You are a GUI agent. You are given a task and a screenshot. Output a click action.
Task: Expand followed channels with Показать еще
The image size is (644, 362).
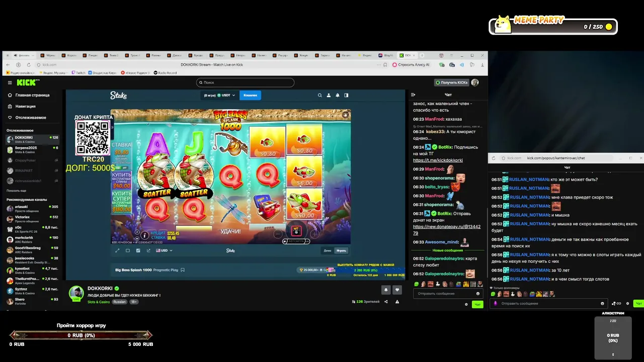(16, 191)
